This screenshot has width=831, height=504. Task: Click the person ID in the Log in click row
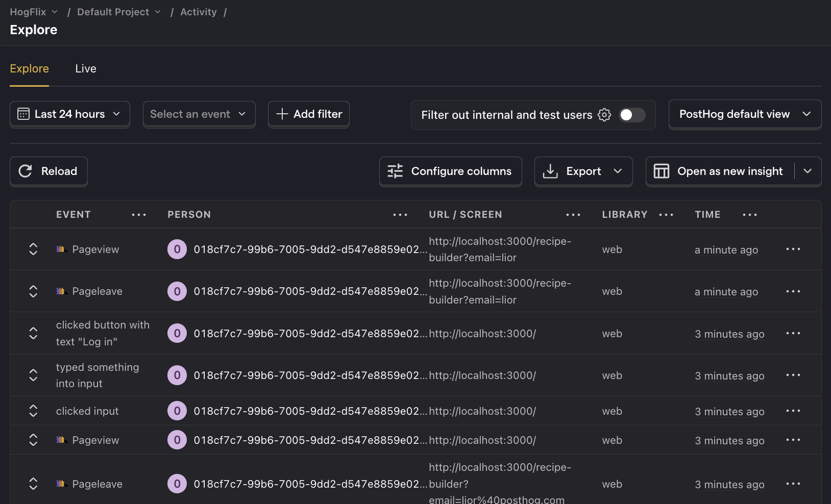pyautogui.click(x=310, y=334)
